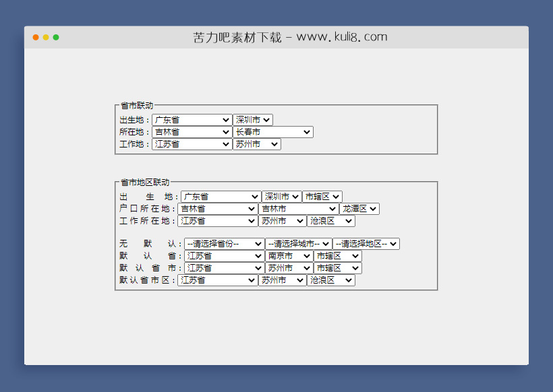The height and width of the screenshot is (392, 553).
Task: Open the 苏州市 dropdown next to 工作地
Action: (256, 144)
